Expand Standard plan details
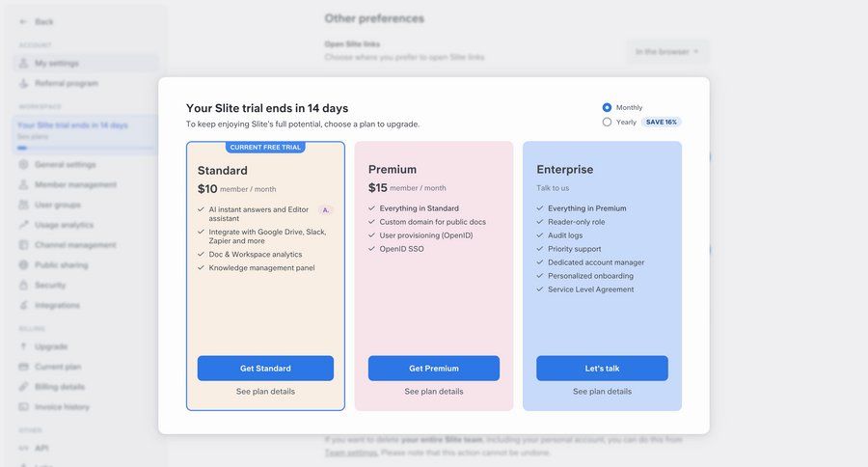The height and width of the screenshot is (467, 868). pyautogui.click(x=265, y=392)
